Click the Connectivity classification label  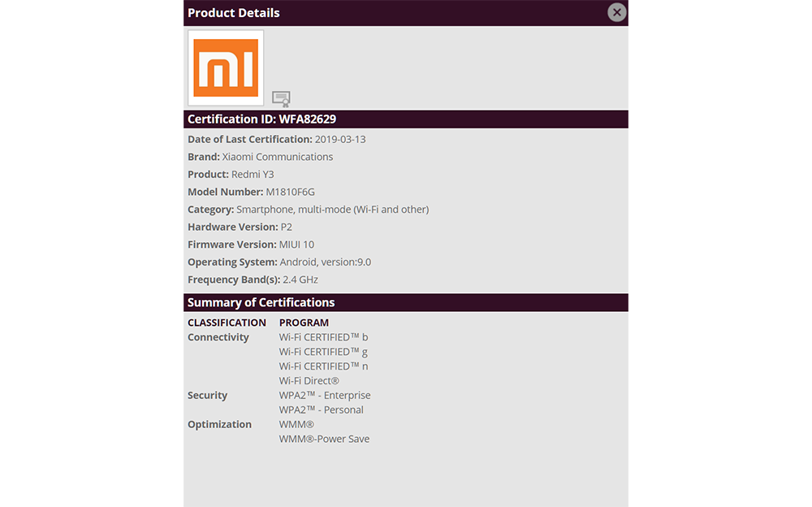(218, 337)
